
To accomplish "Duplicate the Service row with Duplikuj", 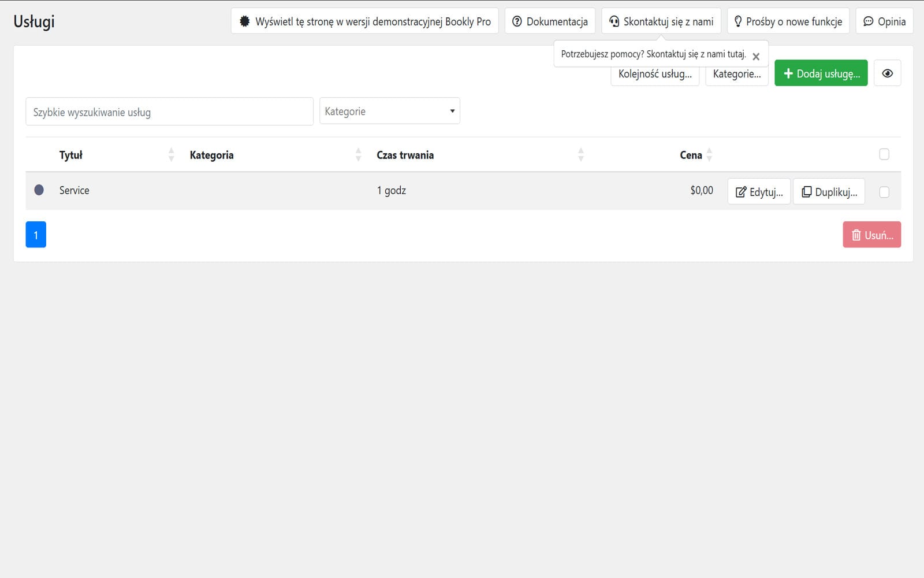I will tap(829, 192).
